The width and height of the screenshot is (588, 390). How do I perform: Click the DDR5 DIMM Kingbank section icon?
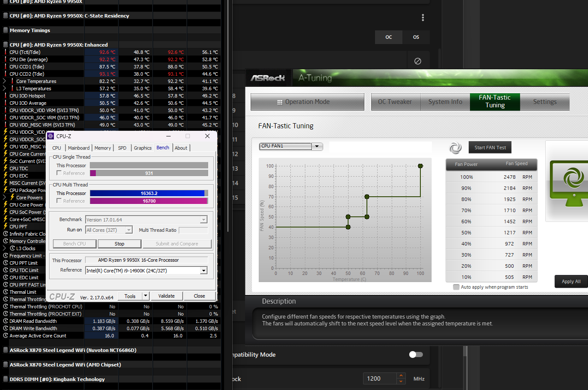point(6,379)
